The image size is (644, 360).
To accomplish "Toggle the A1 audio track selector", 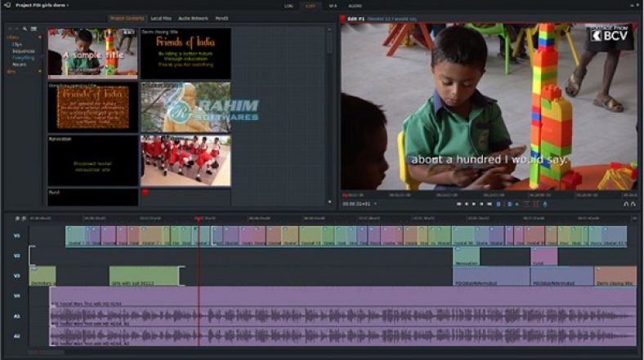I will [x=16, y=316].
